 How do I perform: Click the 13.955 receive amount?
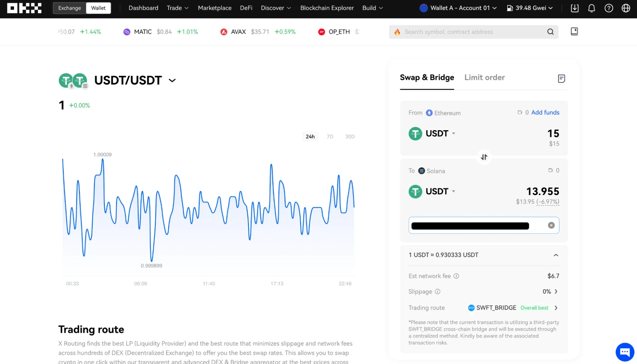tap(542, 191)
